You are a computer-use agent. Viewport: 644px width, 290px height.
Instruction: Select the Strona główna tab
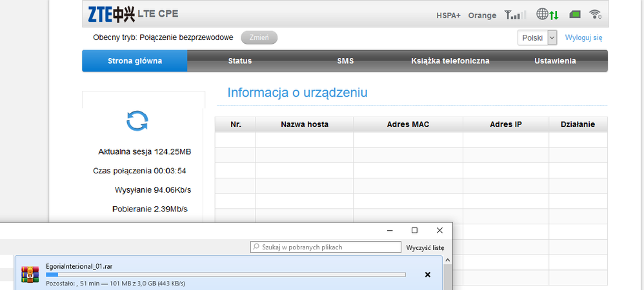[x=135, y=61]
